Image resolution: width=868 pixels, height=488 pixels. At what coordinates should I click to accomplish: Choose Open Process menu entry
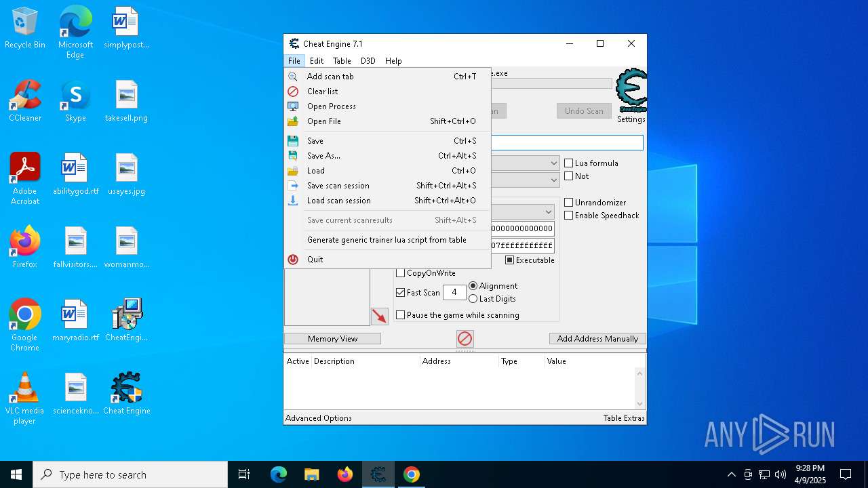coord(387,106)
